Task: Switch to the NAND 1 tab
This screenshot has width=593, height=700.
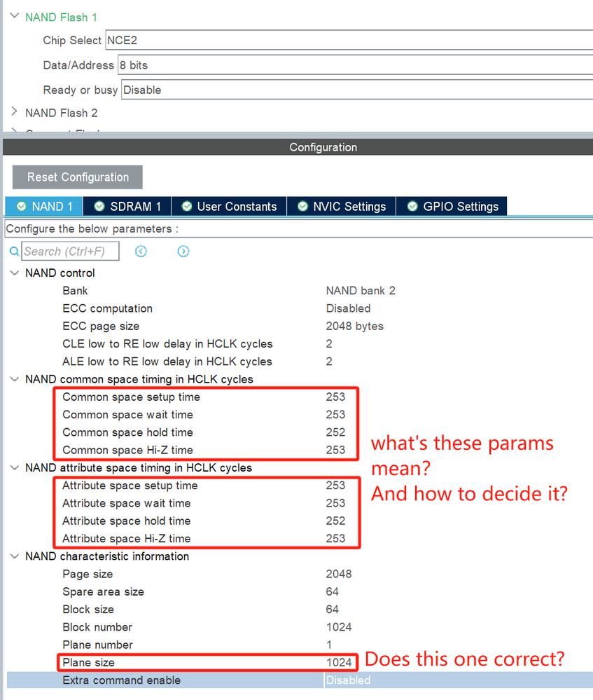Action: click(43, 206)
